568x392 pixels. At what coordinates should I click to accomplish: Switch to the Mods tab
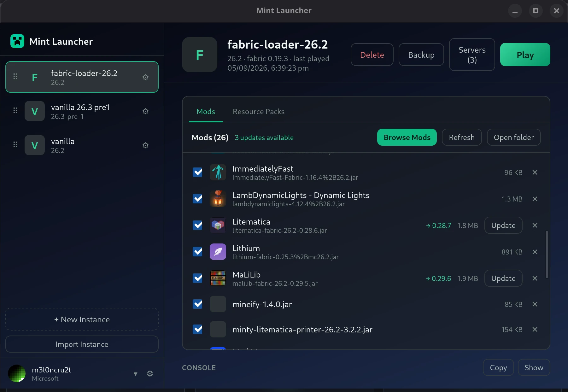206,112
